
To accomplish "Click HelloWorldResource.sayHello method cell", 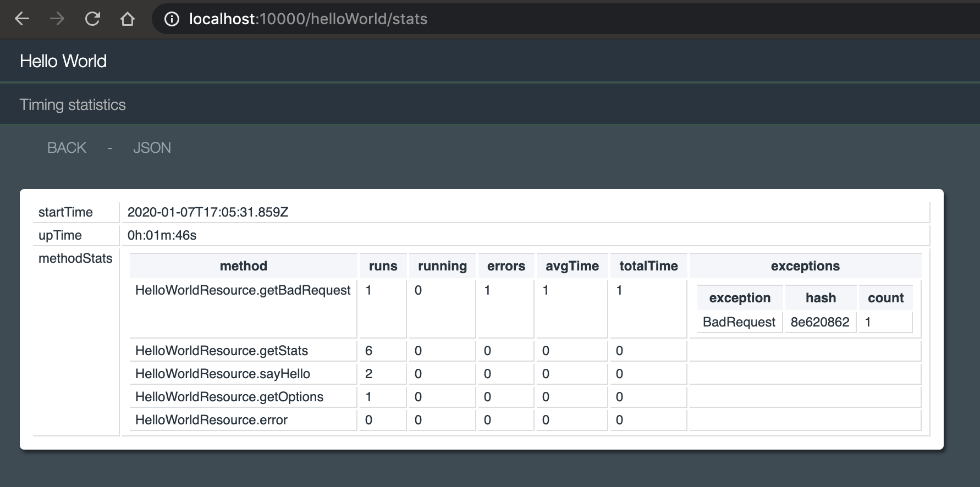I will [x=223, y=374].
